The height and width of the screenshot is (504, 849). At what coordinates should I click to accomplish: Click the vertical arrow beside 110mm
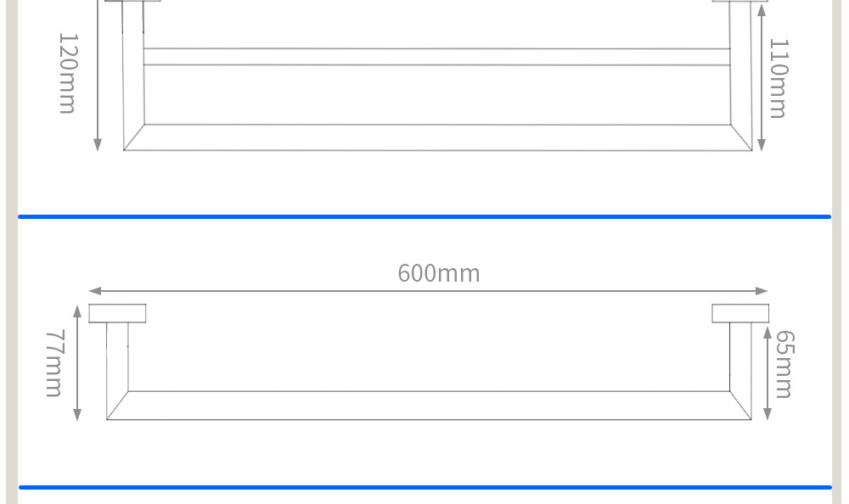point(762,76)
